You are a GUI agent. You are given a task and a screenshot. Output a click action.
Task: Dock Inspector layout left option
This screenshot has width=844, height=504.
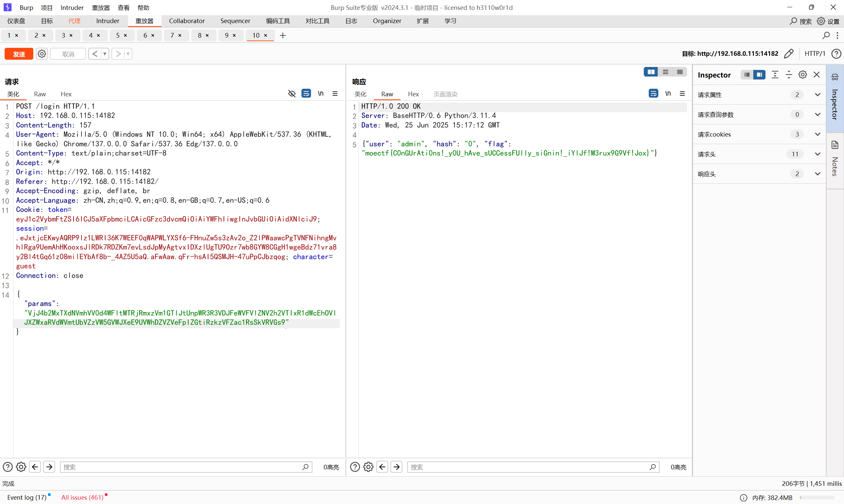(747, 75)
